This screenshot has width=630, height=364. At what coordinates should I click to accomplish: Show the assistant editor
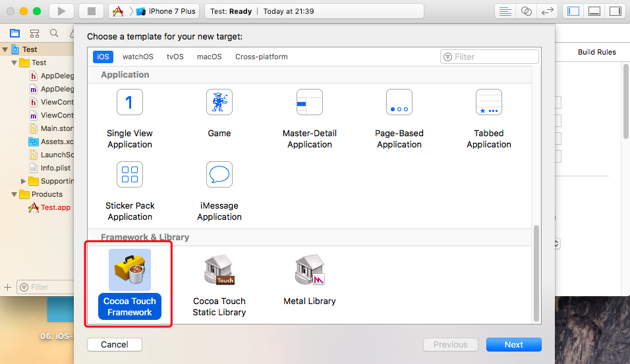(526, 11)
